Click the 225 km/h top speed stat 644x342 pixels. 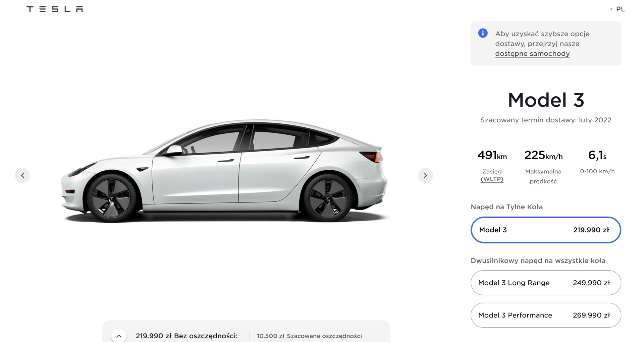pos(543,156)
